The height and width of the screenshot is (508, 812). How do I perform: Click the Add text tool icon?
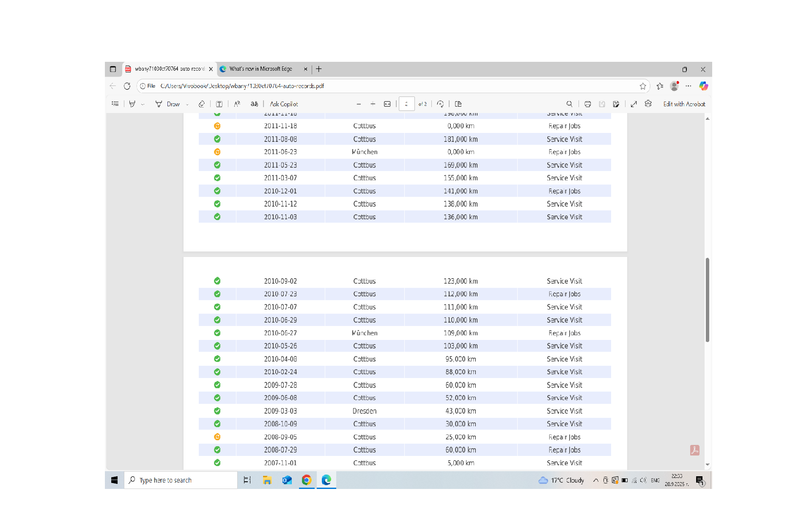click(x=219, y=104)
